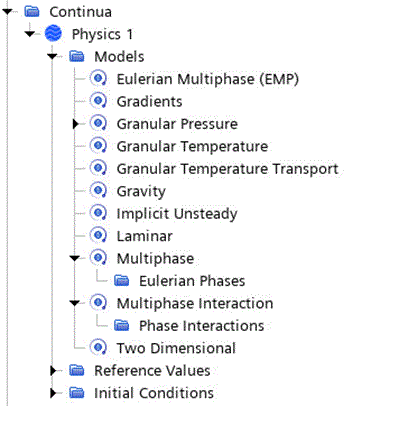Expand the Reference Values folder
The height and width of the screenshot is (429, 417).
(x=53, y=370)
